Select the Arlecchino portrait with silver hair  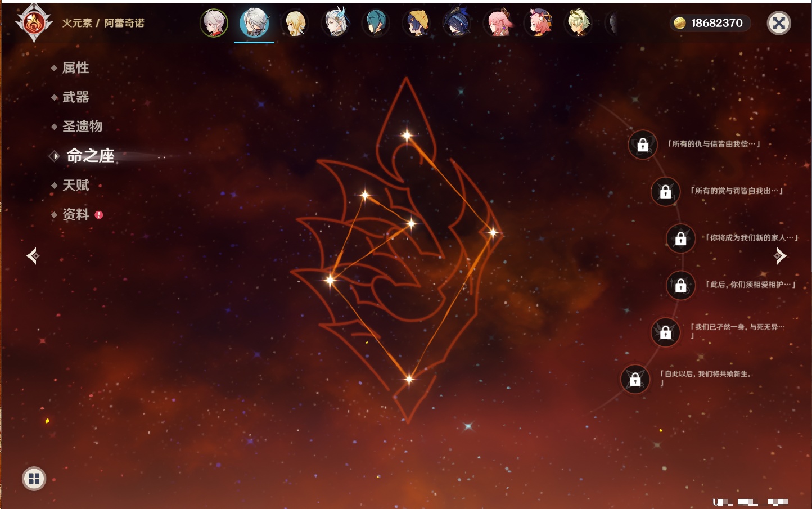pos(254,23)
